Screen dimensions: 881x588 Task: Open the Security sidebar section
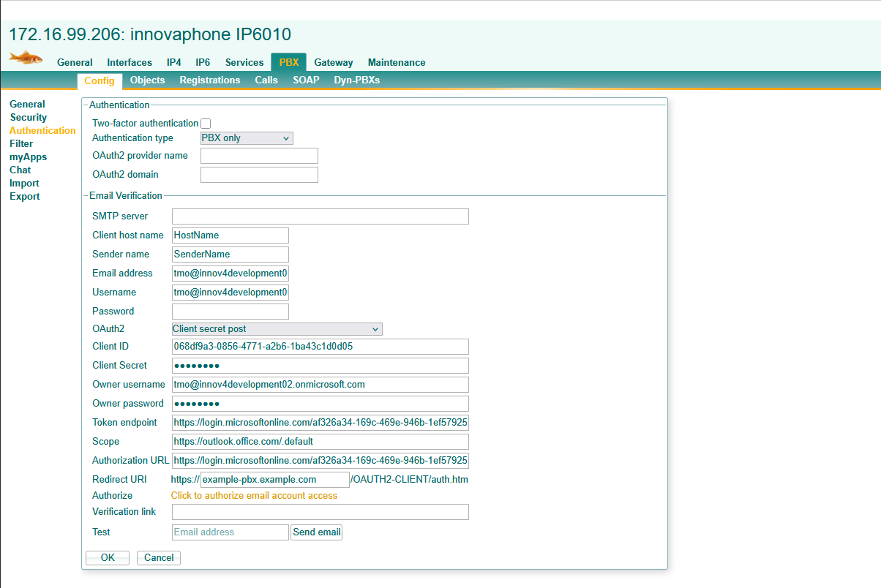click(29, 118)
